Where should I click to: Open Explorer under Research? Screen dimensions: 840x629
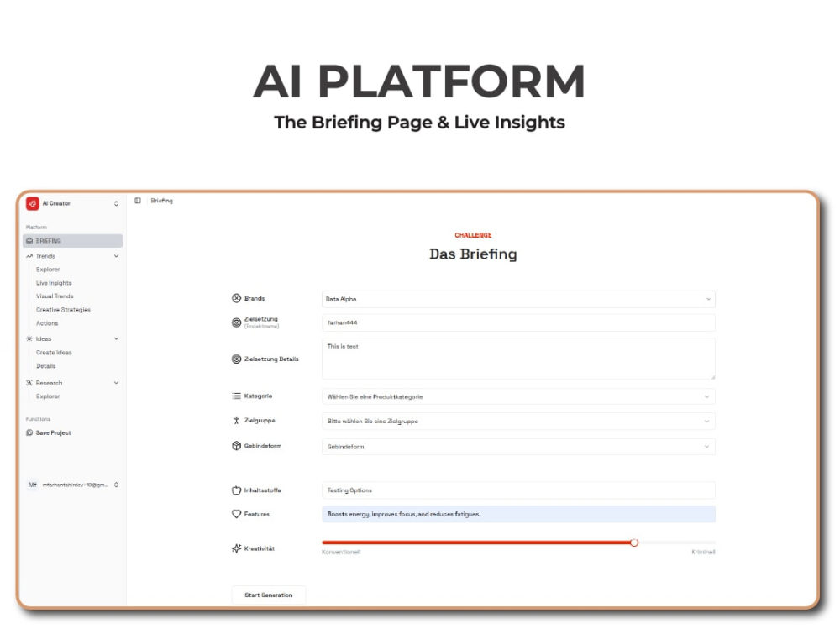click(48, 396)
